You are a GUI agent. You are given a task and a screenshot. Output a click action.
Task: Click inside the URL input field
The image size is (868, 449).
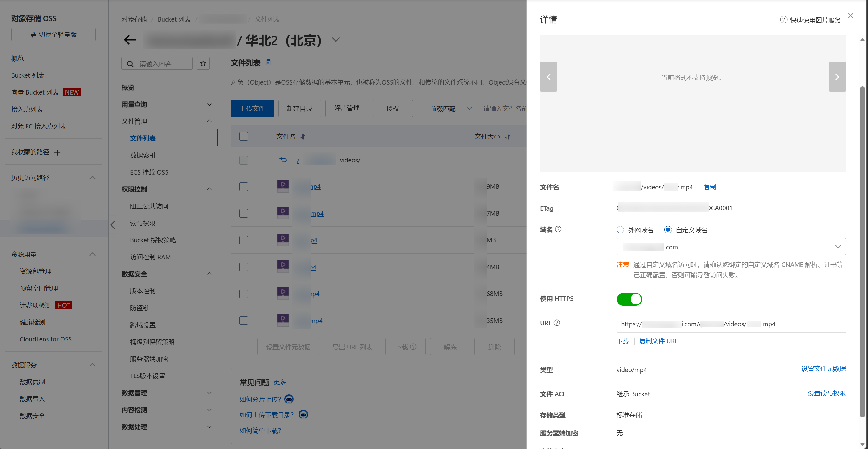[x=708, y=324]
